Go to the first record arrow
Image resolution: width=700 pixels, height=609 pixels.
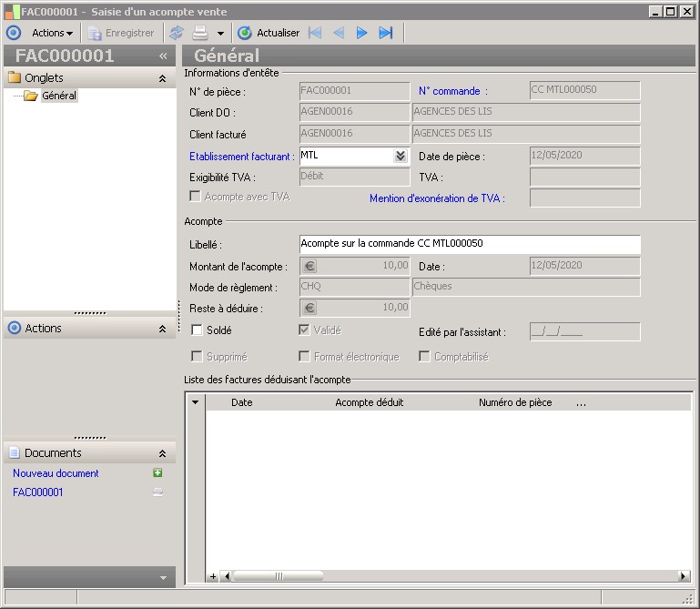[315, 33]
